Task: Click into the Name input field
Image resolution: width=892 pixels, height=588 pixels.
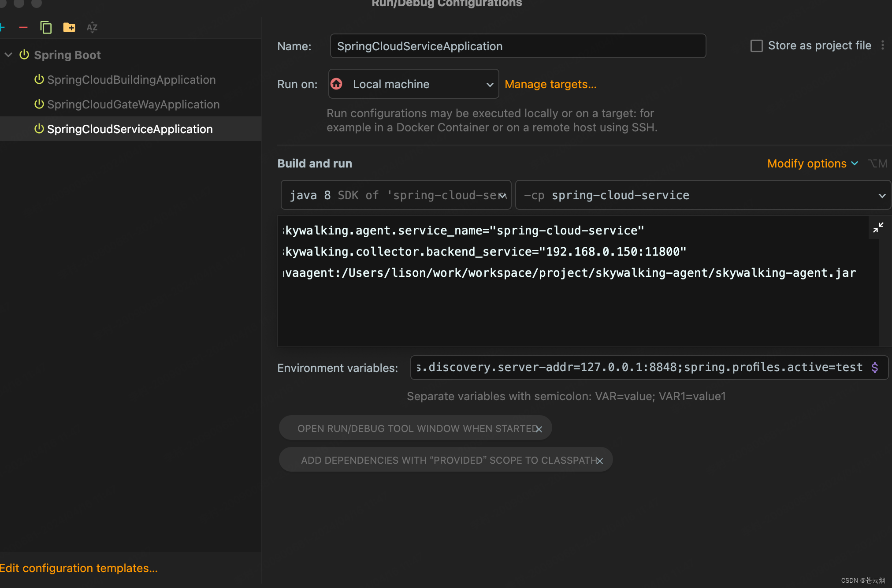Action: point(517,46)
